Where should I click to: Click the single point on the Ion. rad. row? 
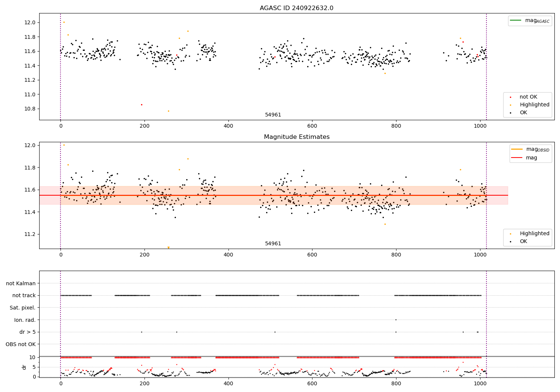click(x=396, y=320)
